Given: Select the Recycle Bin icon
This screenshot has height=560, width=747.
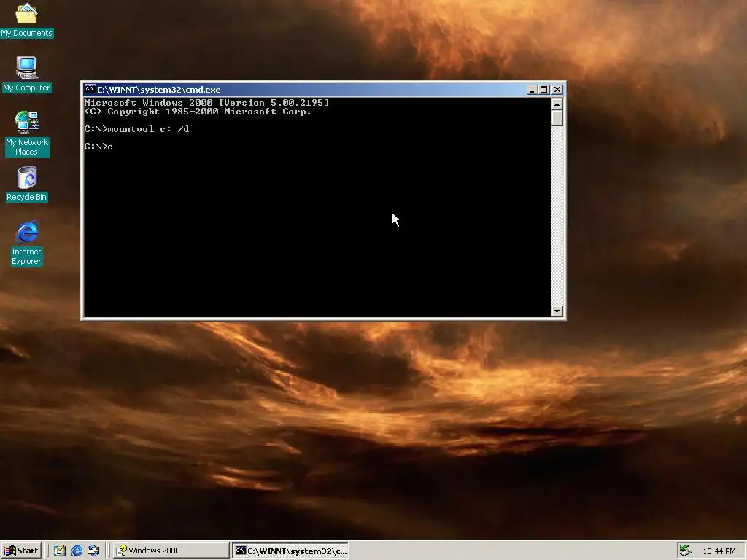Looking at the screenshot, I should (26, 184).
